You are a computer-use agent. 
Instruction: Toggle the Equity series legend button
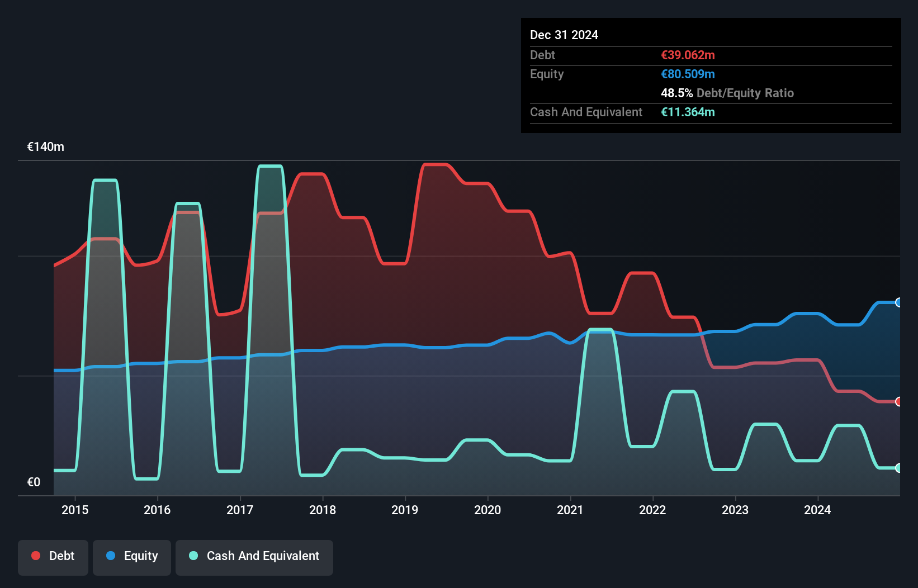point(132,557)
